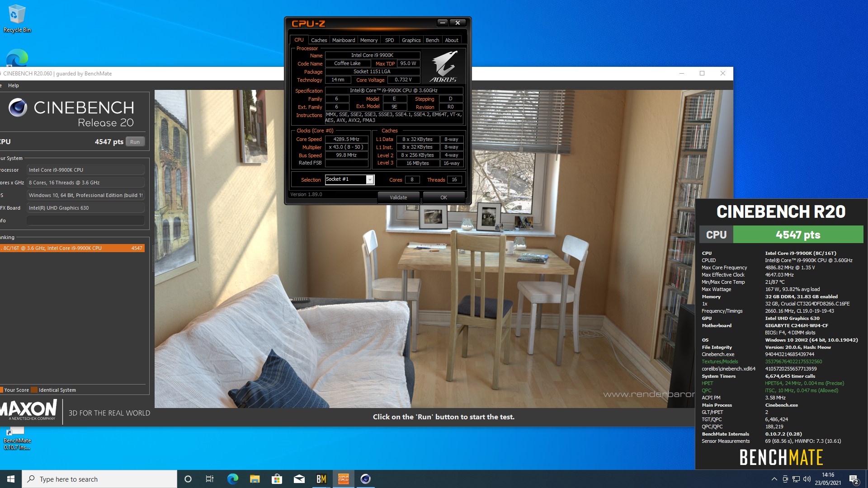Click the Max Core Frequency 4886.82 MHz value
The image size is (868, 488).
[x=790, y=267]
